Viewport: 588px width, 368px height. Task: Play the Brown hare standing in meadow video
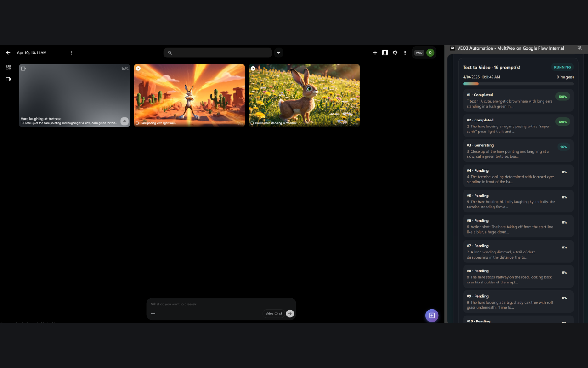[x=253, y=69]
